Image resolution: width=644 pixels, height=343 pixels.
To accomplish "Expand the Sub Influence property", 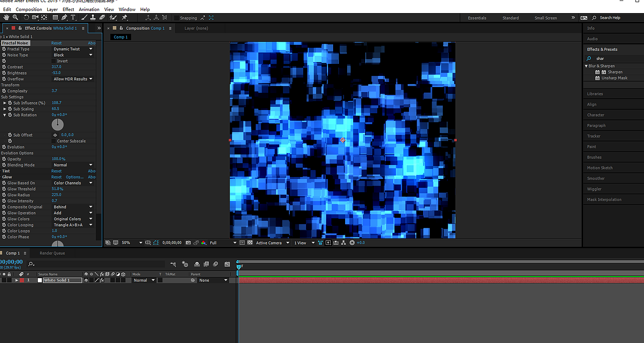I will coord(5,103).
